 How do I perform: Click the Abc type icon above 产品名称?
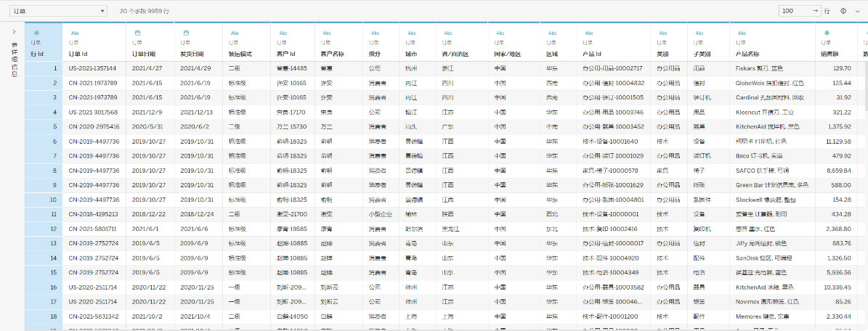coord(741,33)
